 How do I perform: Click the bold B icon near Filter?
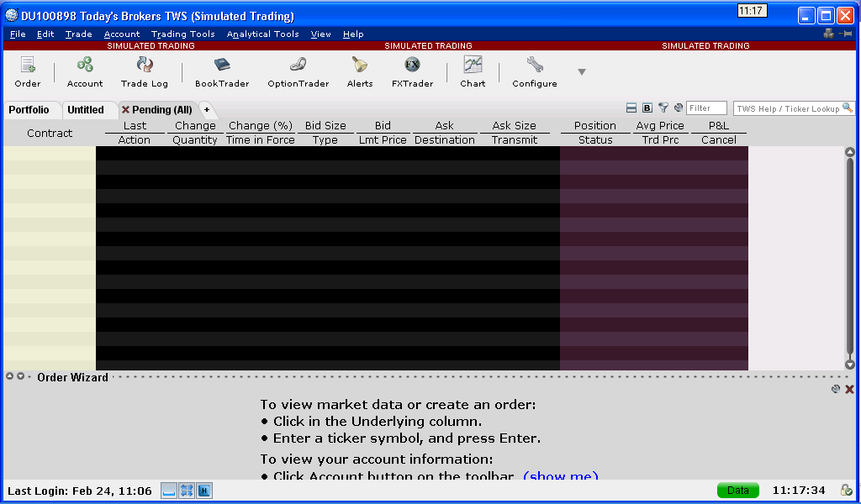pyautogui.click(x=647, y=108)
